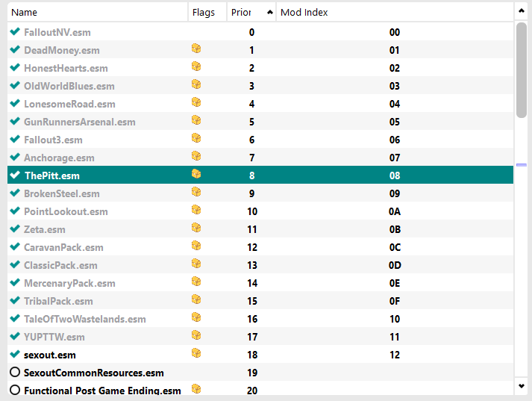Click the flag icon in ThePitt.esm row
Image resolution: width=532 pixels, height=401 pixels.
click(196, 174)
